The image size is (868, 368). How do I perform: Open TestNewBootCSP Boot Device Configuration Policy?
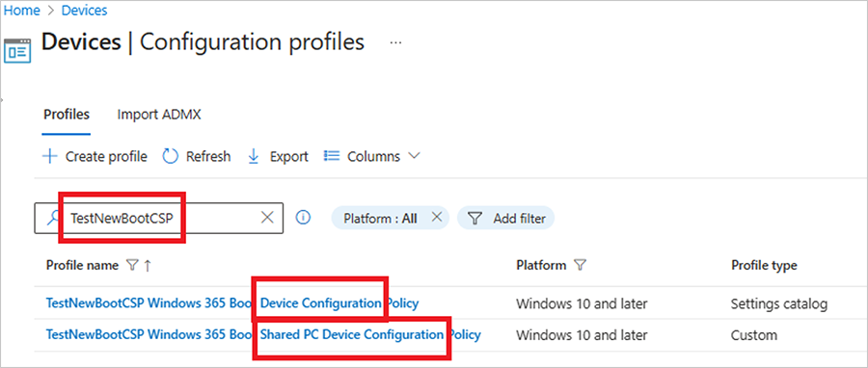(231, 302)
